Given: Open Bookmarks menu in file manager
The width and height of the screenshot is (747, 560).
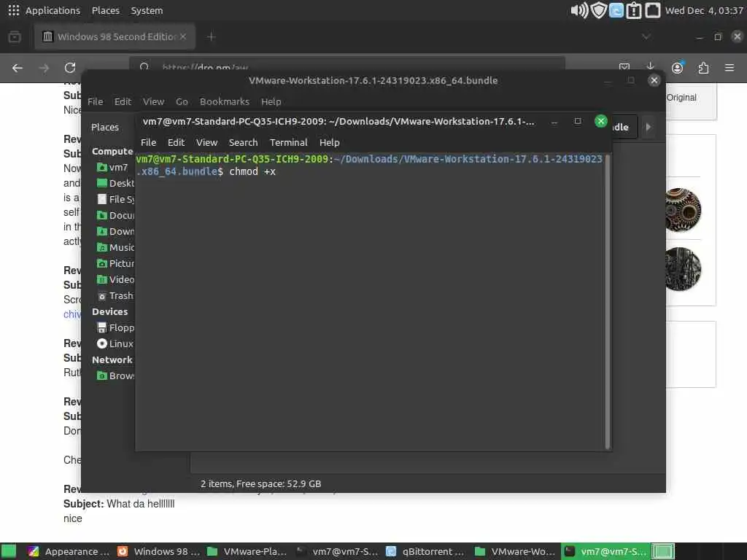Looking at the screenshot, I should click(x=225, y=101).
